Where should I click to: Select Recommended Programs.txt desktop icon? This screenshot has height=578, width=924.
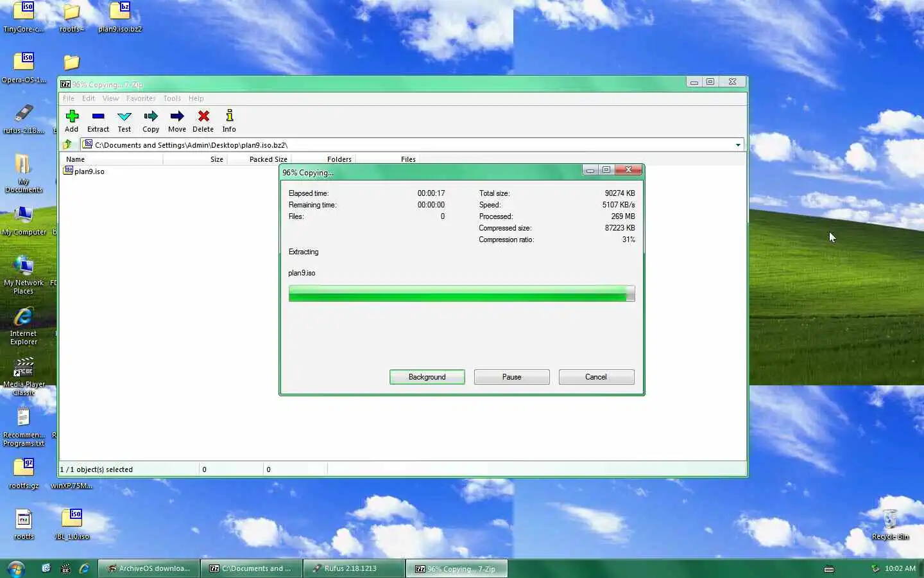pyautogui.click(x=24, y=428)
